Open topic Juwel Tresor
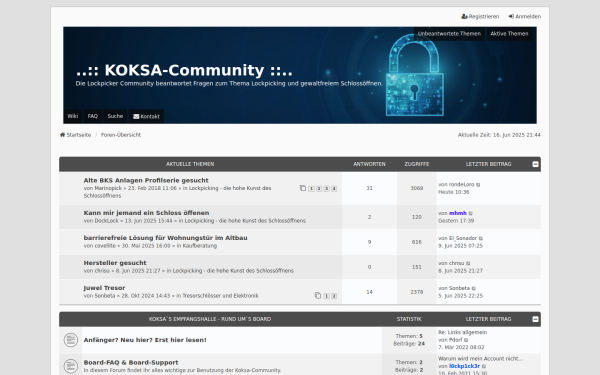 coord(104,288)
